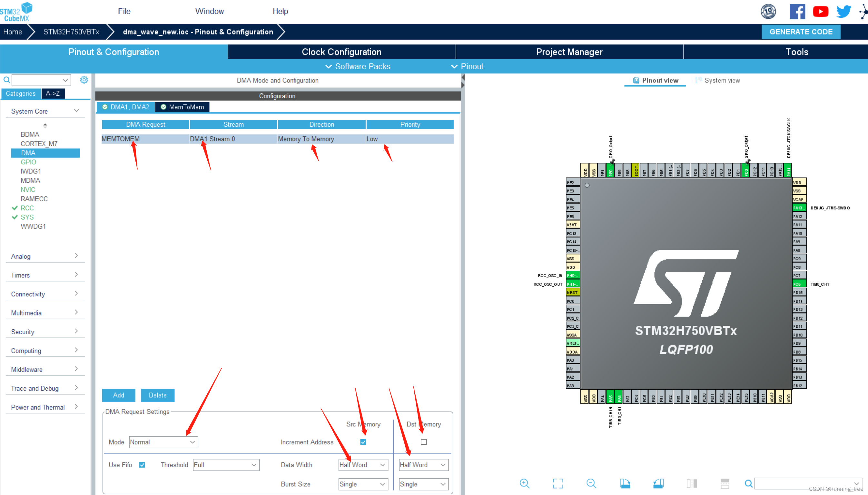Select GPIO in the System Core list

pyautogui.click(x=28, y=162)
